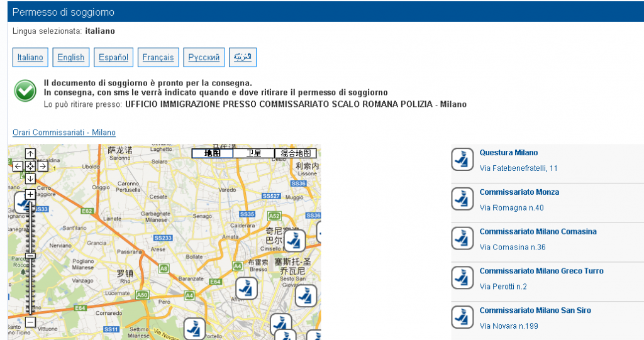
Task: Switch map to 地图 (map) view
Action: [213, 153]
